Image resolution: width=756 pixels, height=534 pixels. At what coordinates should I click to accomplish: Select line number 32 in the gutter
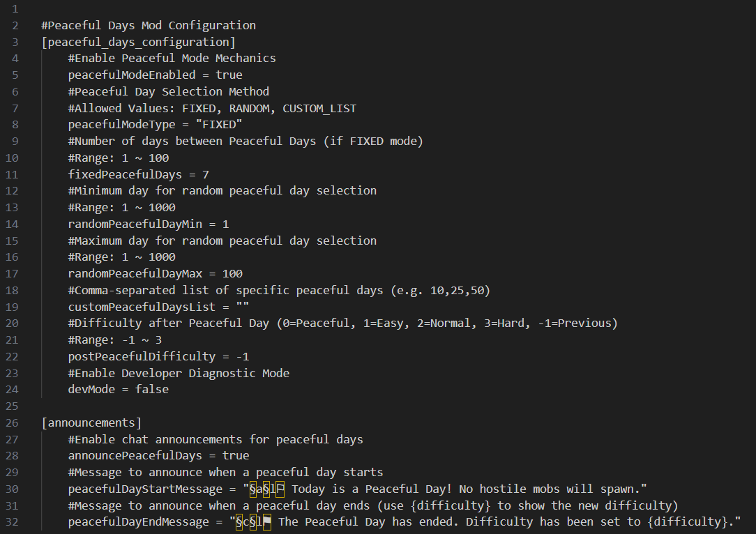tap(14, 521)
